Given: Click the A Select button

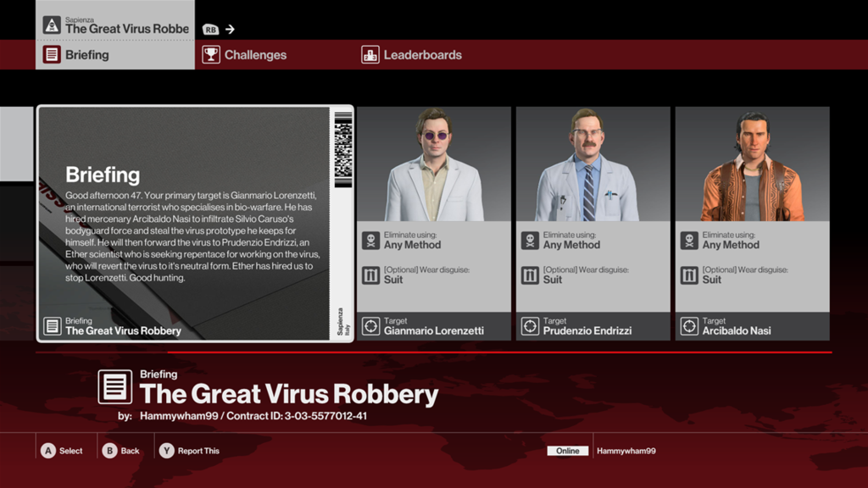Looking at the screenshot, I should click(x=61, y=451).
